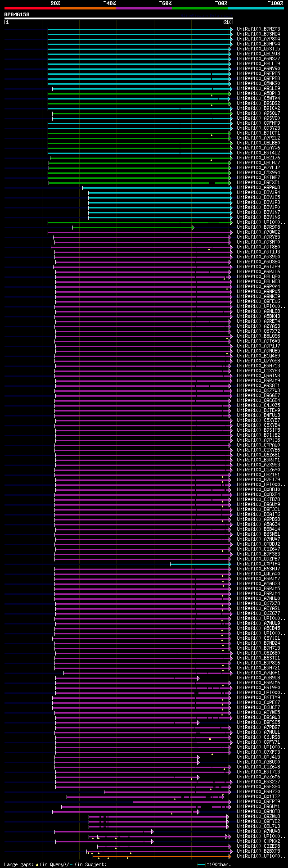Select hit label UniRef100_B8LLT9
The width and height of the screenshot is (288, 868).
(x=259, y=63)
